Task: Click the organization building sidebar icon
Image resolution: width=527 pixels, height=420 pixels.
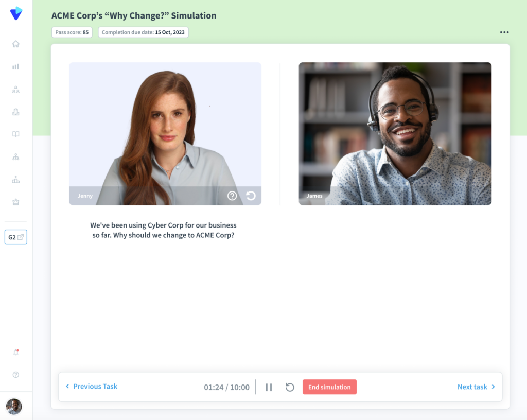Action: click(x=15, y=112)
